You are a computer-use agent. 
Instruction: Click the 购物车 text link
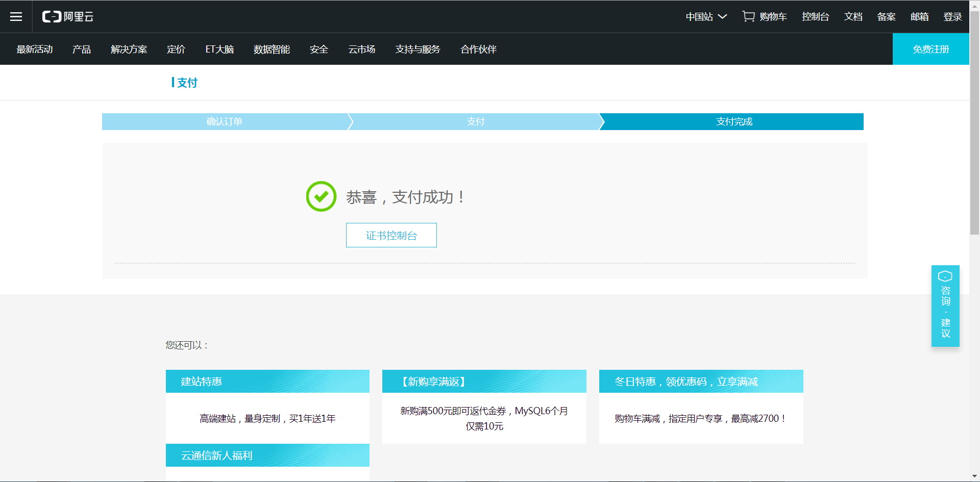773,17
